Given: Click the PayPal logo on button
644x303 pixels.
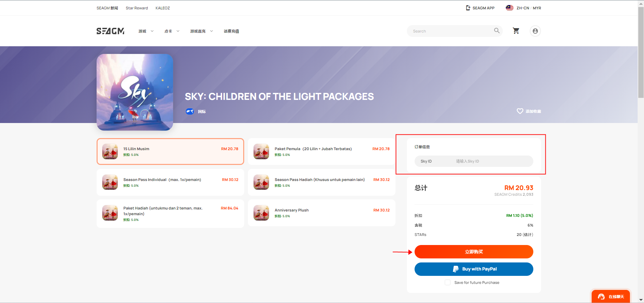Looking at the screenshot, I should point(455,269).
